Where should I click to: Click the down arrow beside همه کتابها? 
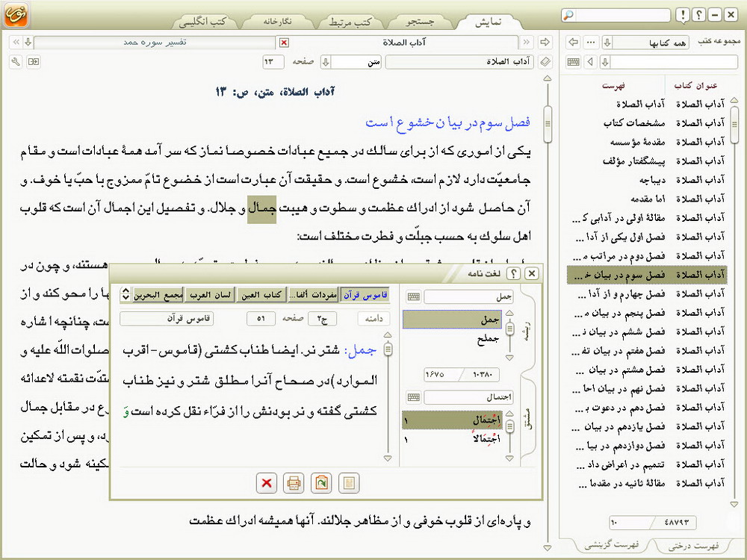tap(607, 43)
